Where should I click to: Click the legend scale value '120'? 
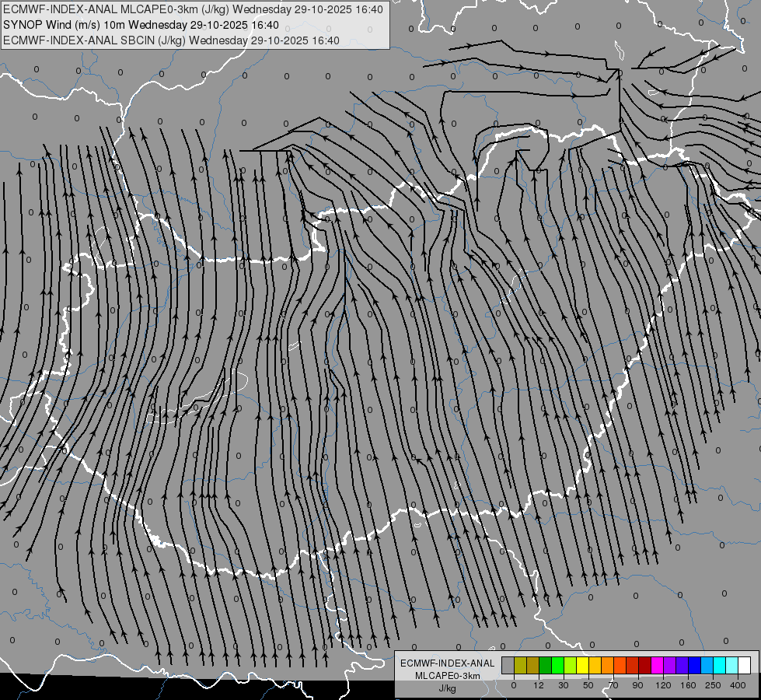tap(664, 685)
